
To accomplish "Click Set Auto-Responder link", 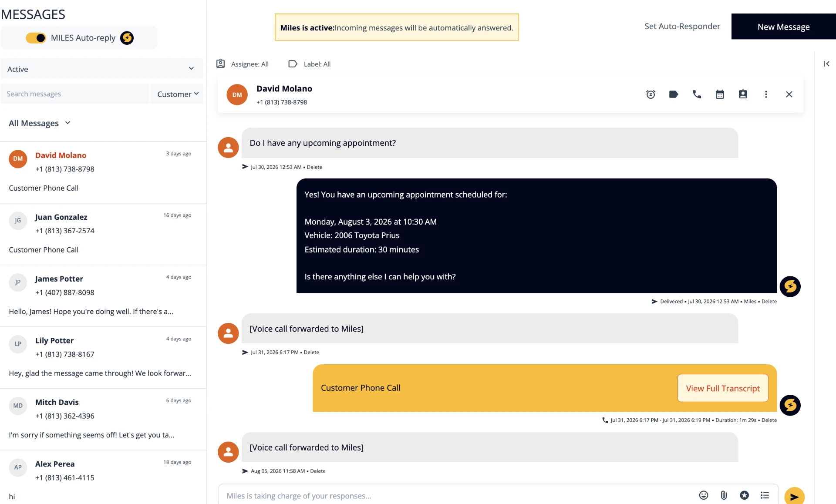I will (682, 27).
